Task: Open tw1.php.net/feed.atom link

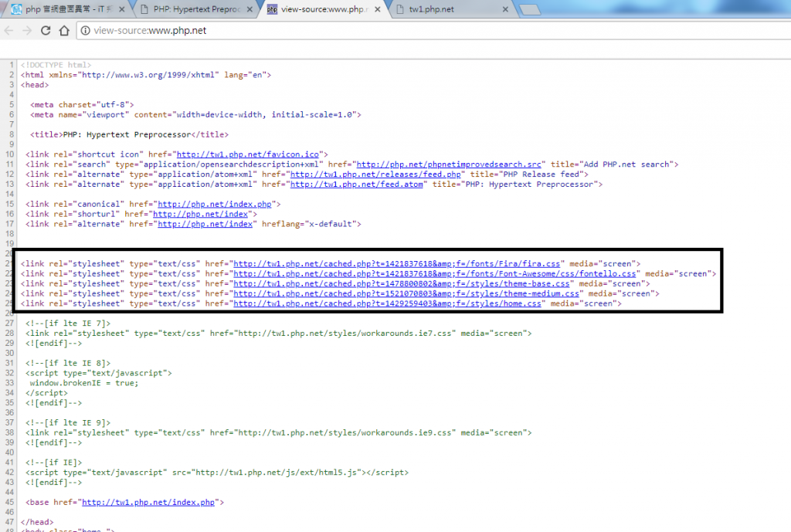Action: (357, 184)
